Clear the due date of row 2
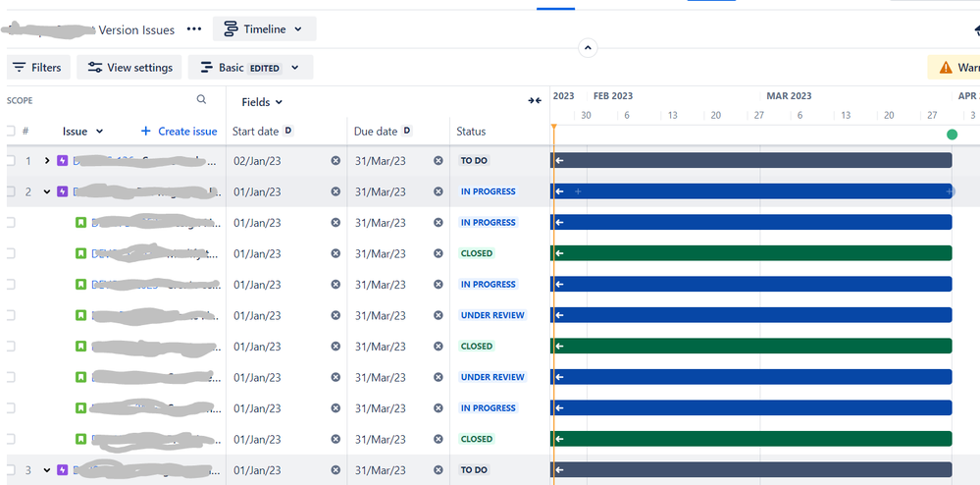The image size is (980, 485). pyautogui.click(x=438, y=191)
